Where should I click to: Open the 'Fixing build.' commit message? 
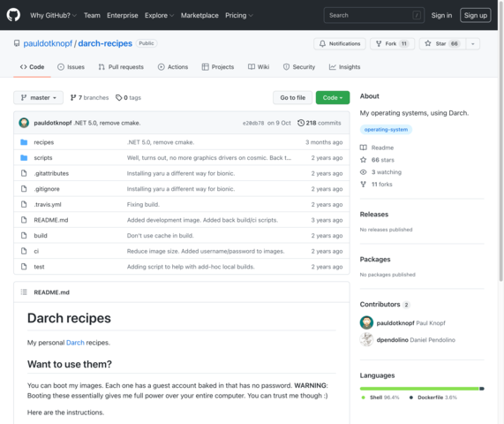point(143,204)
